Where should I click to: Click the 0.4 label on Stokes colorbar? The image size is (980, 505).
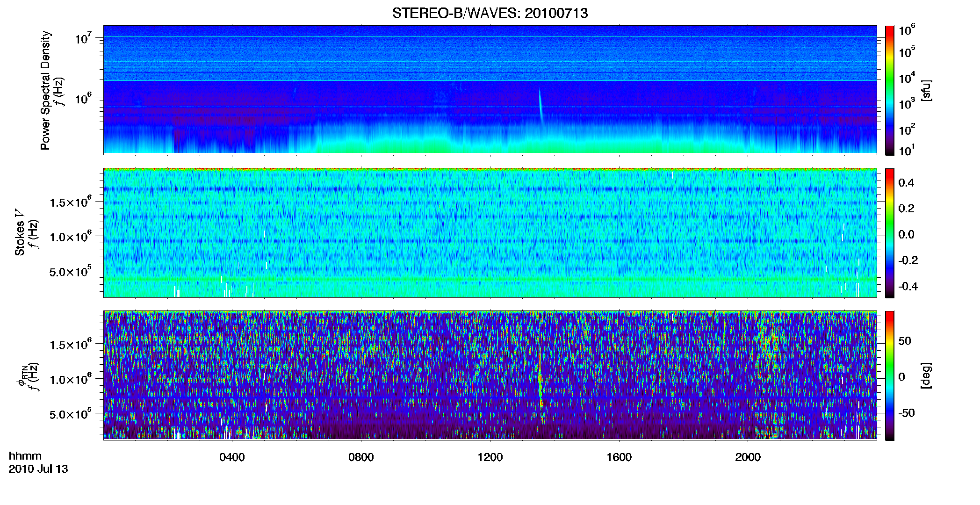point(906,183)
